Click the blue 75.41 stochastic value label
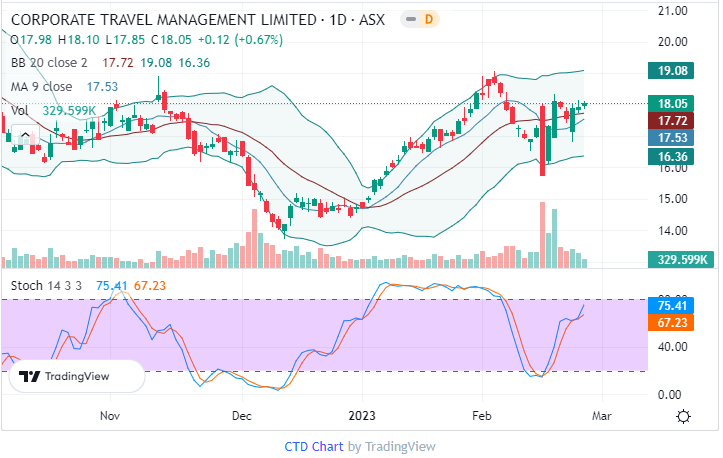723x458 pixels. pyautogui.click(x=679, y=305)
